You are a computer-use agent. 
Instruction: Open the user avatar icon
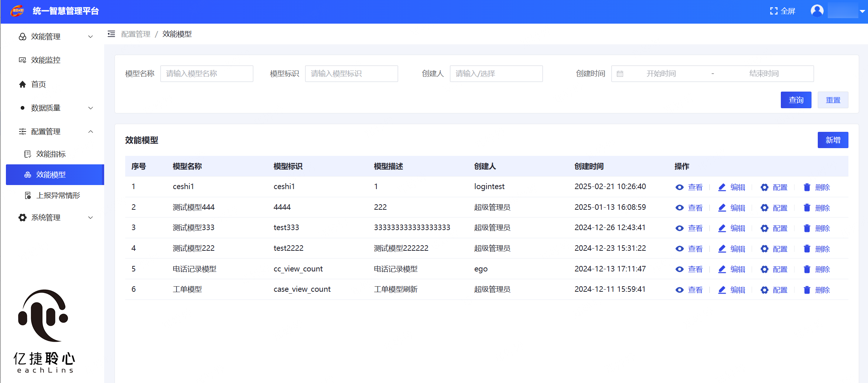(817, 11)
